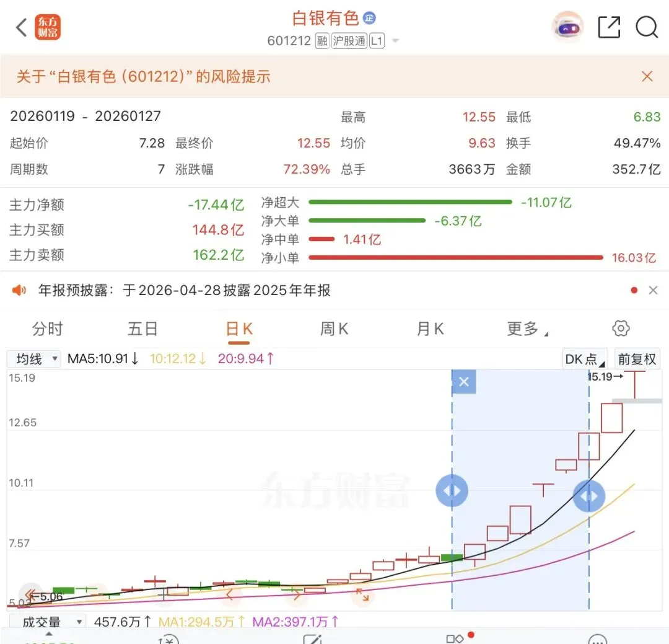
Task: Tap the MA2:397.1万 volume average
Action: pos(295,622)
